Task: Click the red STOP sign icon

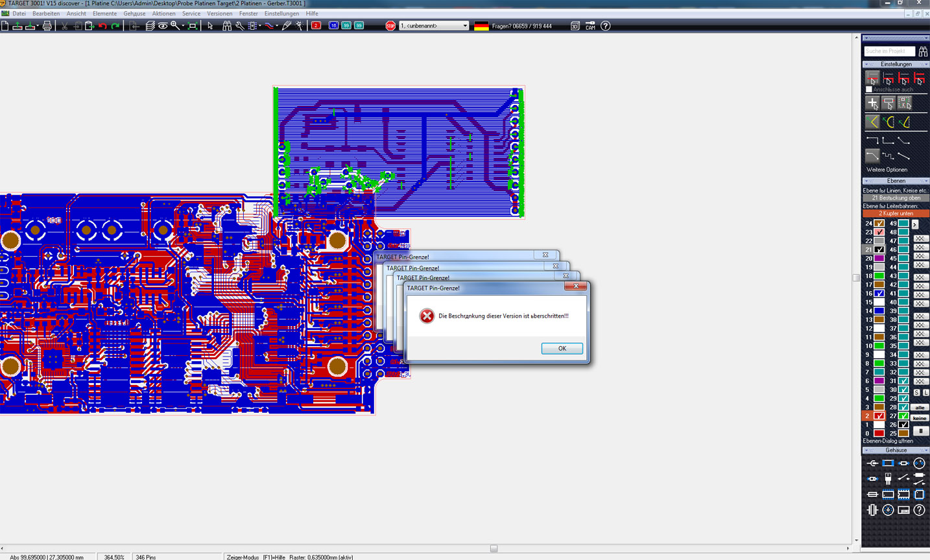Action: 390,26
